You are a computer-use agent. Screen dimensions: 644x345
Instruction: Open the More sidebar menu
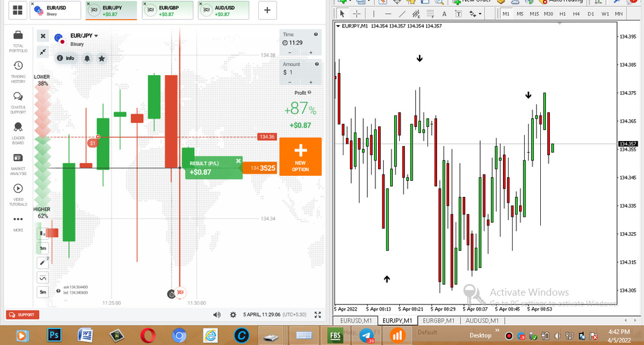[18, 223]
